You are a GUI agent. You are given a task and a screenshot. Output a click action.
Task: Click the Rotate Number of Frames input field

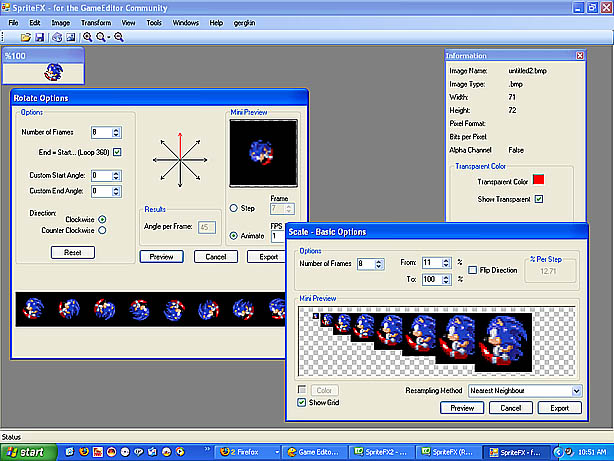[101, 132]
